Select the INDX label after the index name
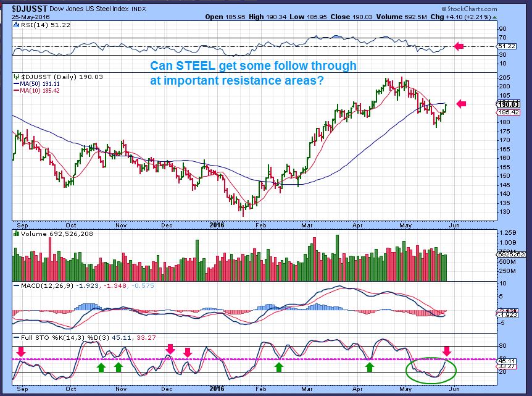This screenshot has width=532, height=396. pyautogui.click(x=140, y=8)
